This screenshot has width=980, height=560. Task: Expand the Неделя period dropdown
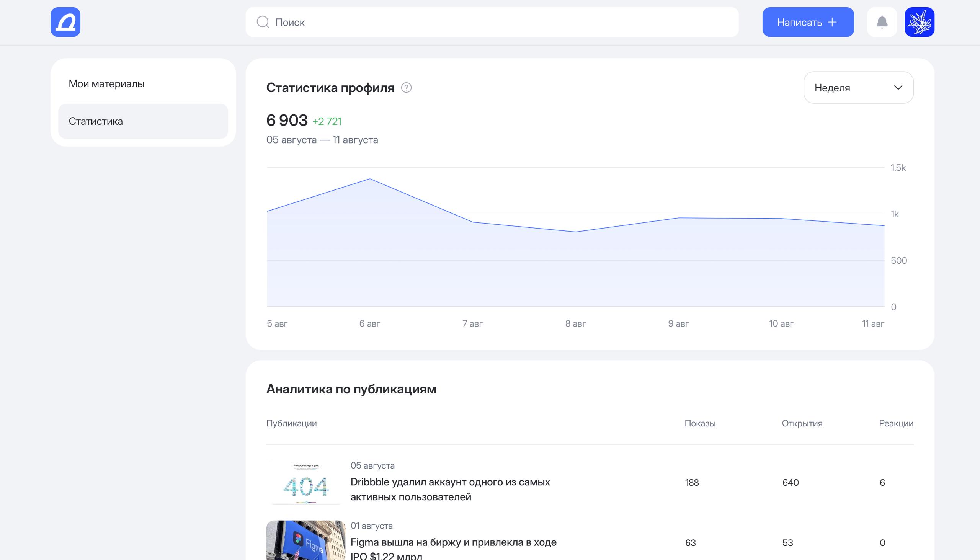pos(859,88)
